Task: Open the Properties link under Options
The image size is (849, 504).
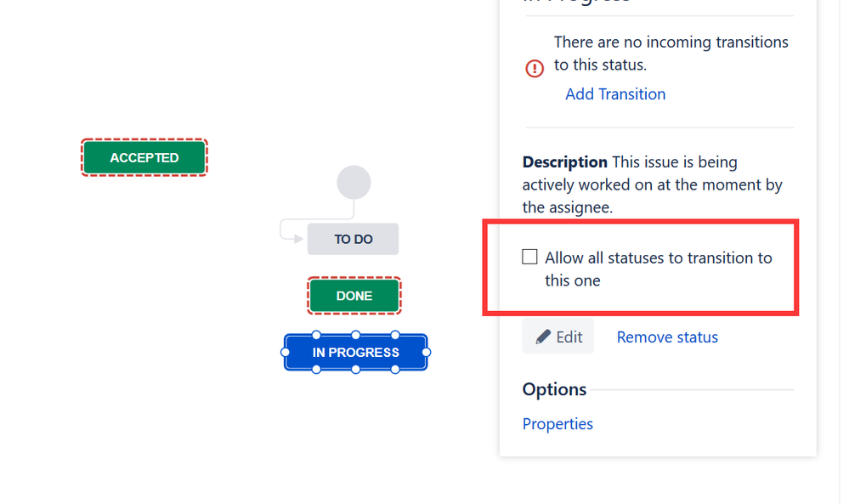Action: [558, 424]
